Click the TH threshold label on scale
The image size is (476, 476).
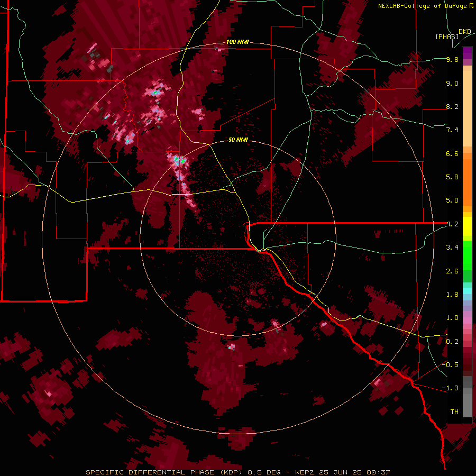coord(454,412)
